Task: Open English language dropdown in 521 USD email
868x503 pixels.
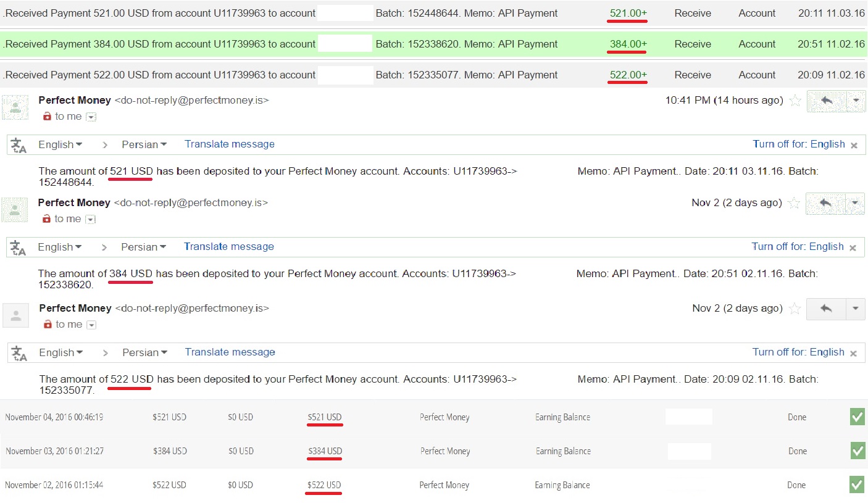Action: [60, 144]
